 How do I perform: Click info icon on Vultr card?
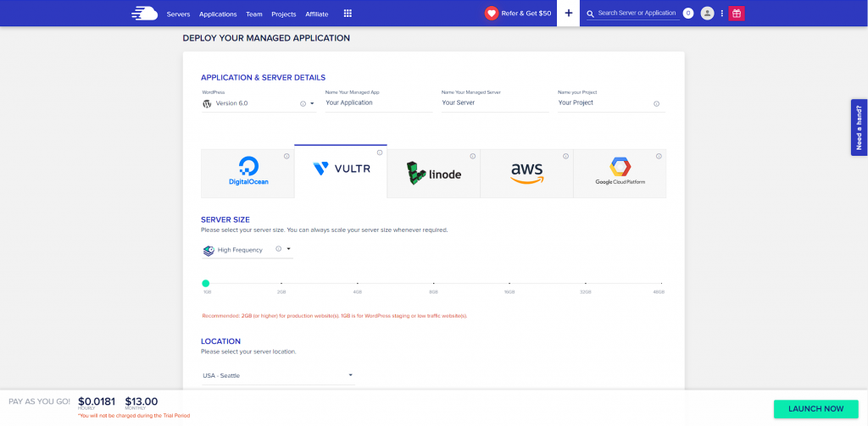coord(380,152)
